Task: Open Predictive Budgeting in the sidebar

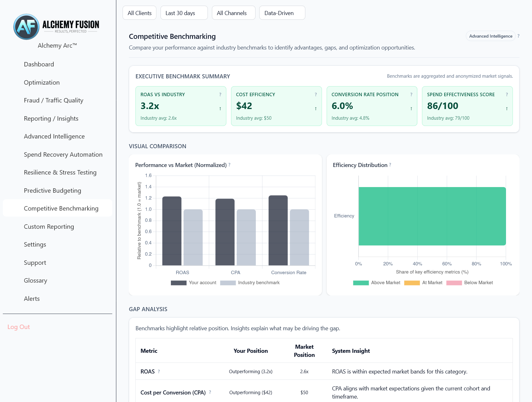Action: point(52,191)
